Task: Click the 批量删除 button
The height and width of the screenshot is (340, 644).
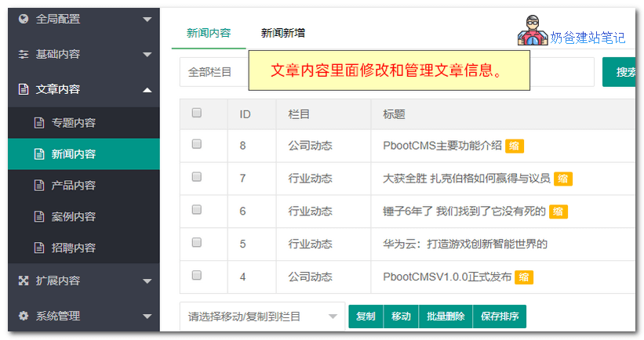Action: (446, 316)
